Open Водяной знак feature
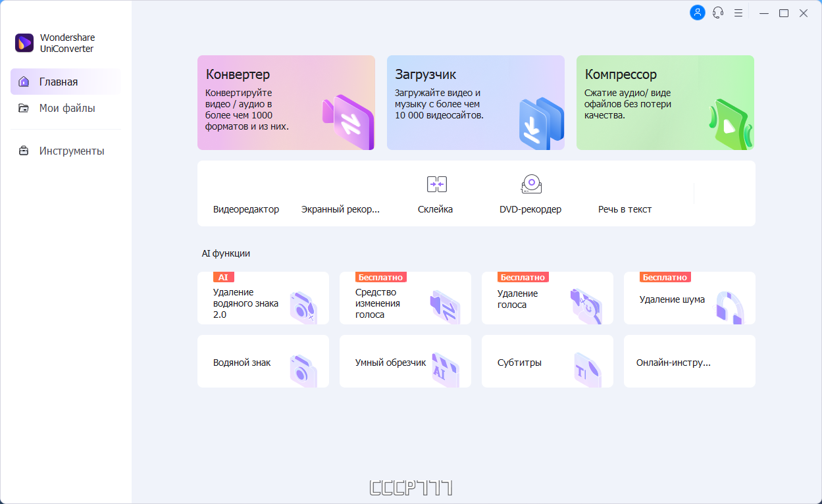 pos(263,361)
